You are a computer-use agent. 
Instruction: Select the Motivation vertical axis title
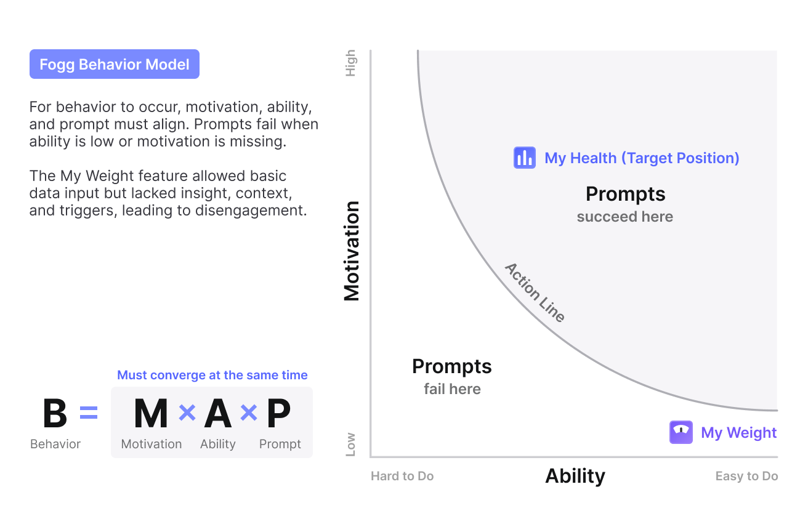pos(352,251)
